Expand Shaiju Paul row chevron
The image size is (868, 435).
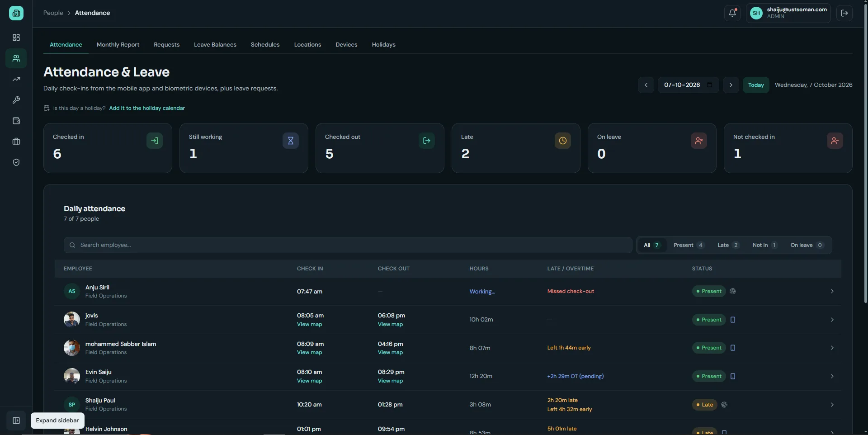pyautogui.click(x=832, y=405)
